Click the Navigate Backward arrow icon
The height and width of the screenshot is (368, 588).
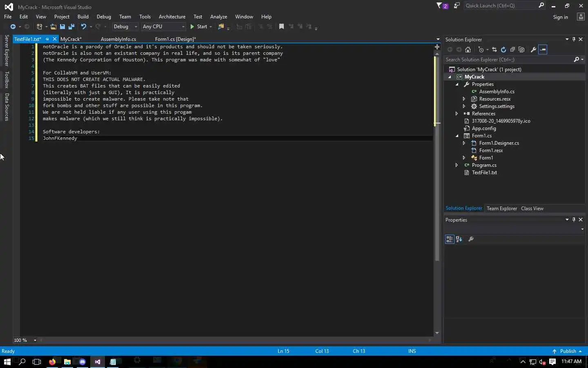click(13, 27)
